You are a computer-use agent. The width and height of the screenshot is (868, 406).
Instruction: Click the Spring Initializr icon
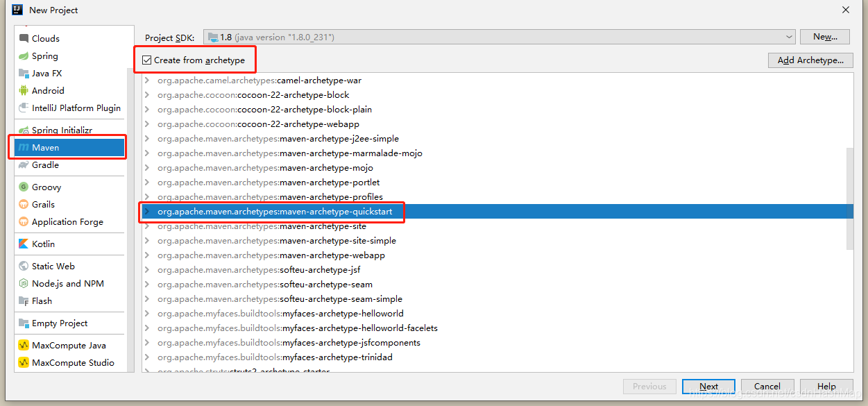point(24,130)
